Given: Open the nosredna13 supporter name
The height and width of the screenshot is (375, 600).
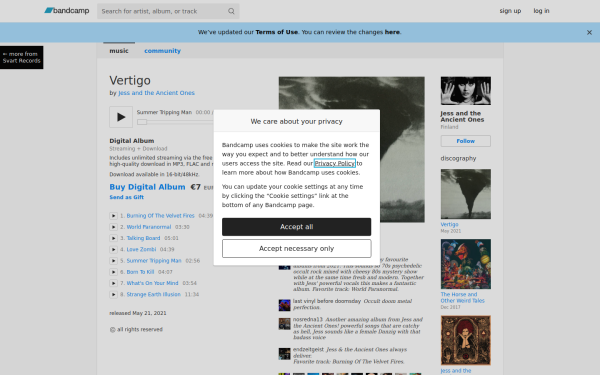Looking at the screenshot, I should click(x=308, y=320).
